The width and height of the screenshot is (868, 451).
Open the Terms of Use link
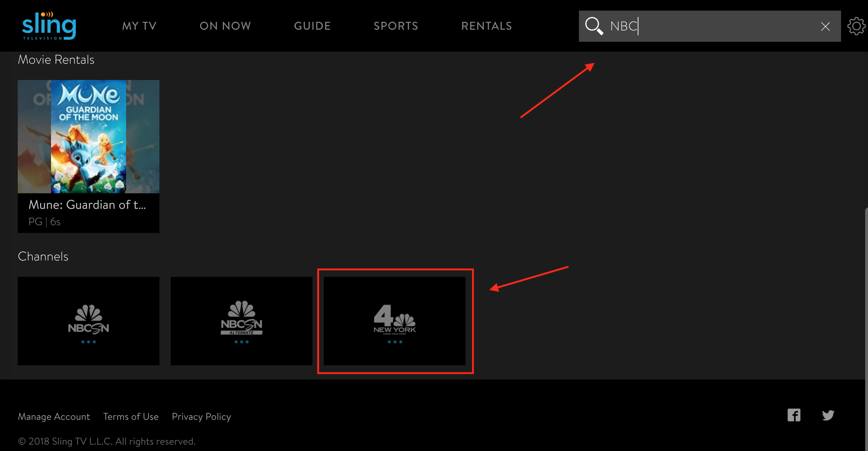(131, 417)
